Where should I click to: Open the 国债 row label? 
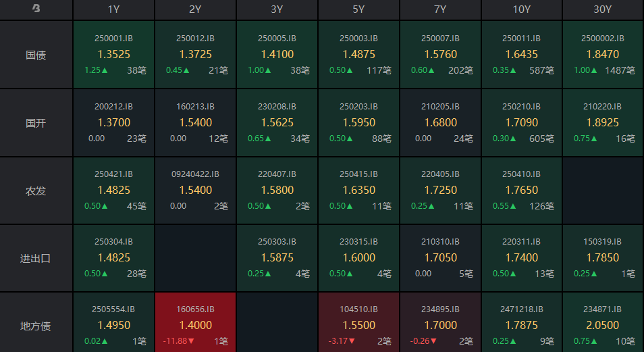[x=36, y=55]
